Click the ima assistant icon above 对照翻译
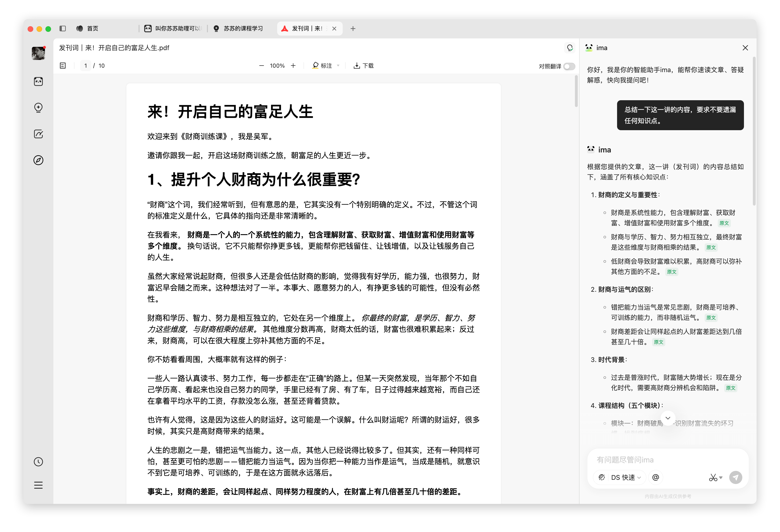Viewport: 780px width, 532px height. (x=570, y=48)
